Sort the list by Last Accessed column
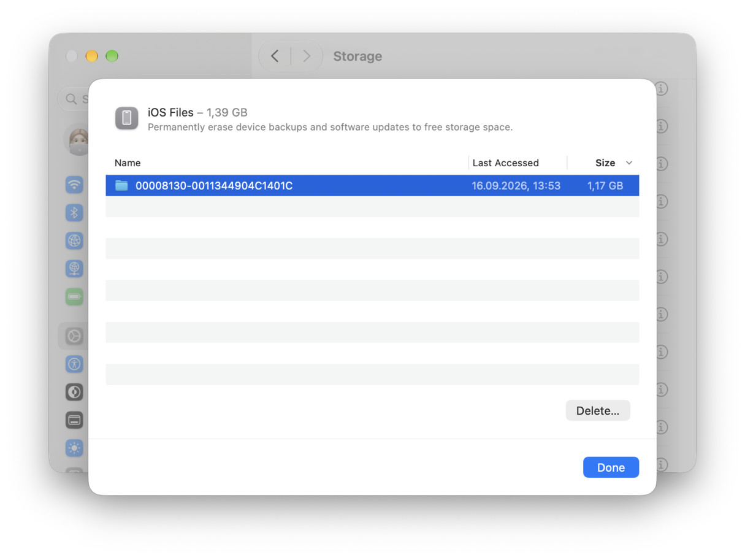Image resolution: width=745 pixels, height=560 pixels. (505, 163)
